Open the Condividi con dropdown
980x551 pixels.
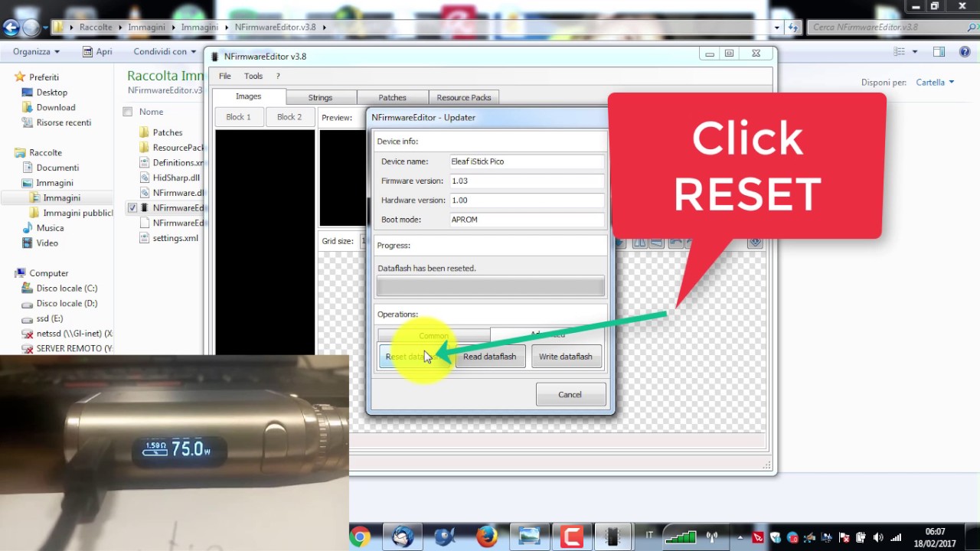point(165,51)
